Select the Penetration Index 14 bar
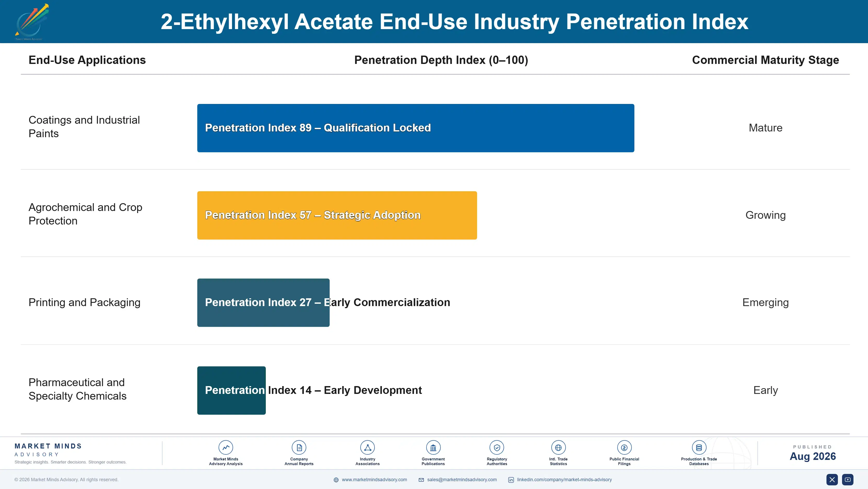The width and height of the screenshot is (868, 489). pos(231,390)
